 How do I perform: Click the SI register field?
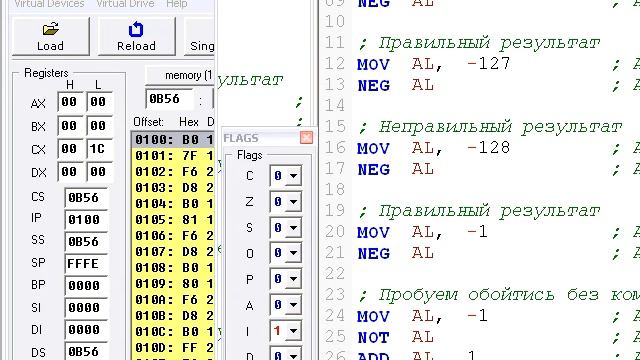(86, 308)
